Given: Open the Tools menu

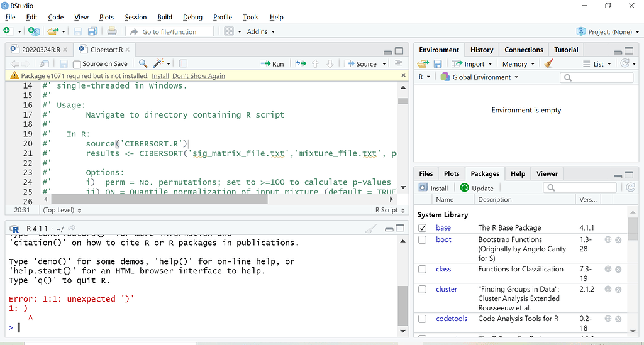Looking at the screenshot, I should point(250,17).
